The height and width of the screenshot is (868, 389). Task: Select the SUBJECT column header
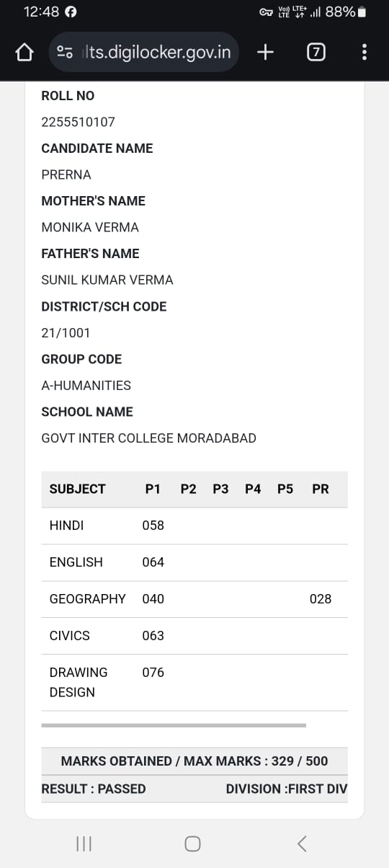pyautogui.click(x=78, y=489)
